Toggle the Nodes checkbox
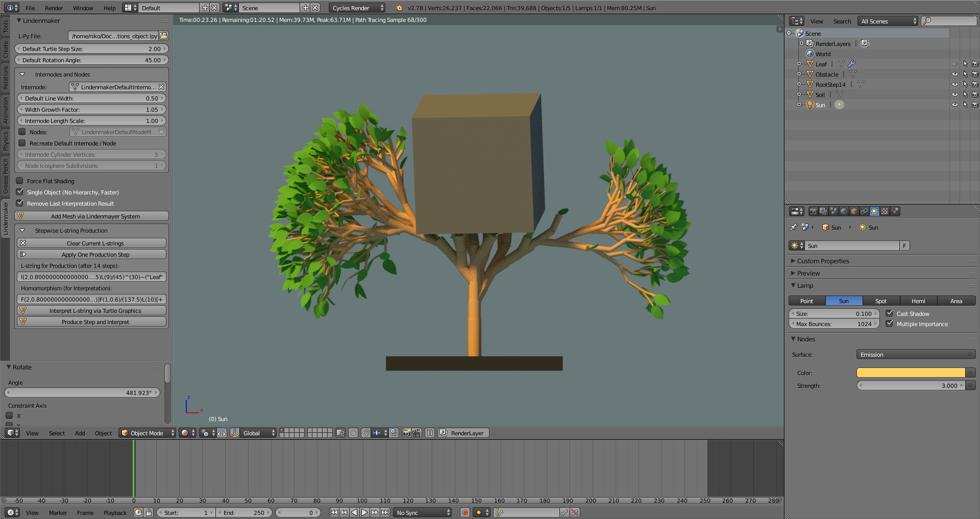Viewport: 980px width, 519px height. tap(22, 132)
